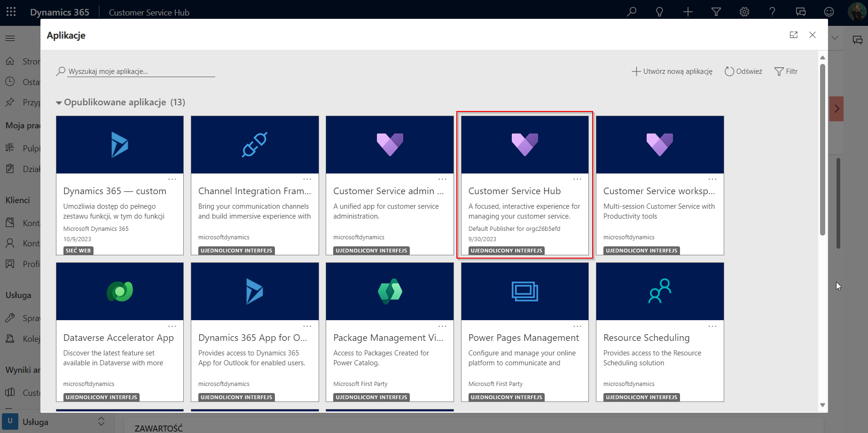Click Odśwież to refresh apps
The image size is (868, 433).
point(743,71)
